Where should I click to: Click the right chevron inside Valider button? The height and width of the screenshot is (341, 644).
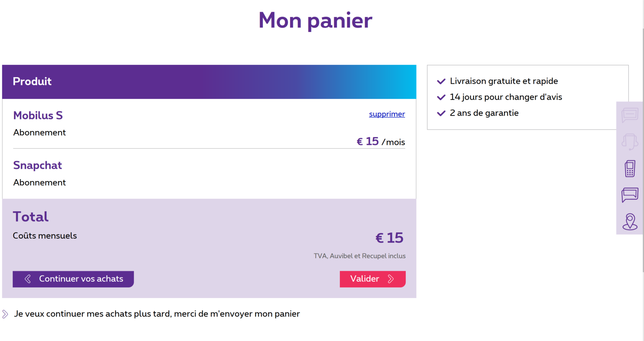coord(390,279)
